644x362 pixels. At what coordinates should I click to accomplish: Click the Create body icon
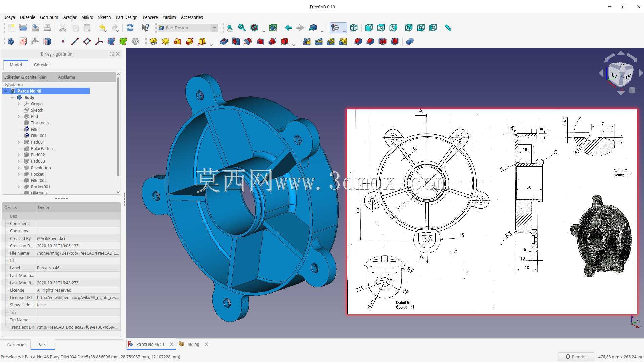click(x=11, y=41)
